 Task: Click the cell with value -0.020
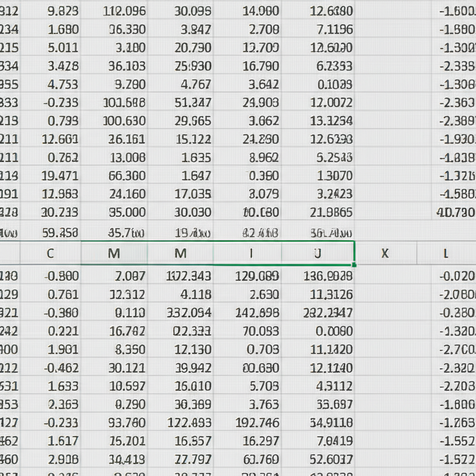point(454,276)
